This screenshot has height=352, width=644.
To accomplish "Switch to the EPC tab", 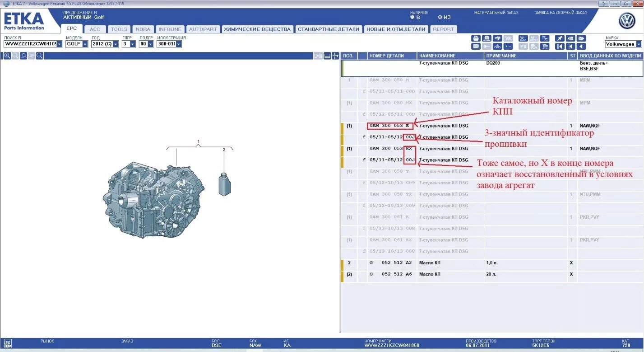I will pyautogui.click(x=71, y=28).
